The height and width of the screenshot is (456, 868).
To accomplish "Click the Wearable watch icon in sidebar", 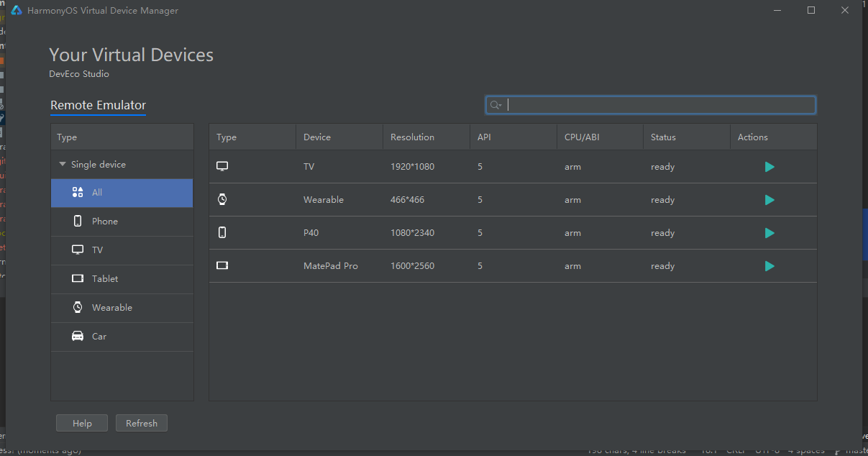I will tap(78, 307).
